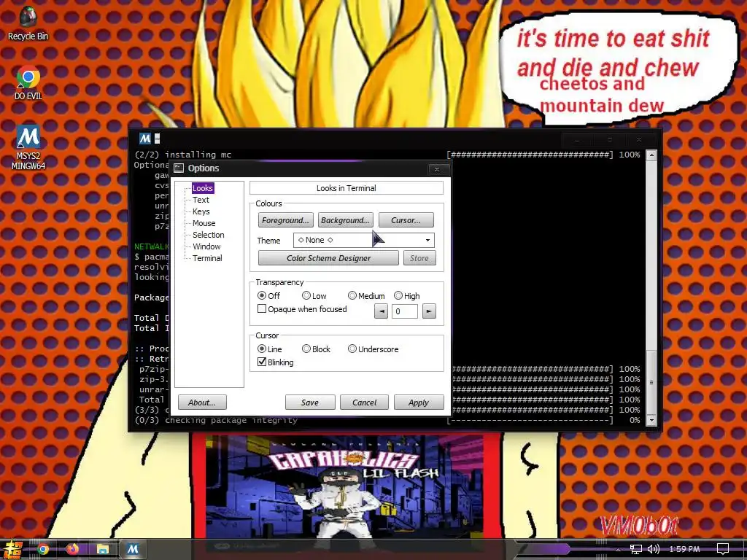Click the Options dialog title icon
Screen dimensions: 747x560
179,168
